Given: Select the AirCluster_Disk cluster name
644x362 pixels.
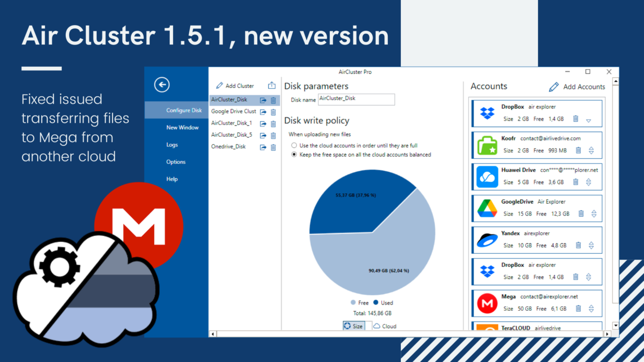Looking at the screenshot, I should coord(229,99).
